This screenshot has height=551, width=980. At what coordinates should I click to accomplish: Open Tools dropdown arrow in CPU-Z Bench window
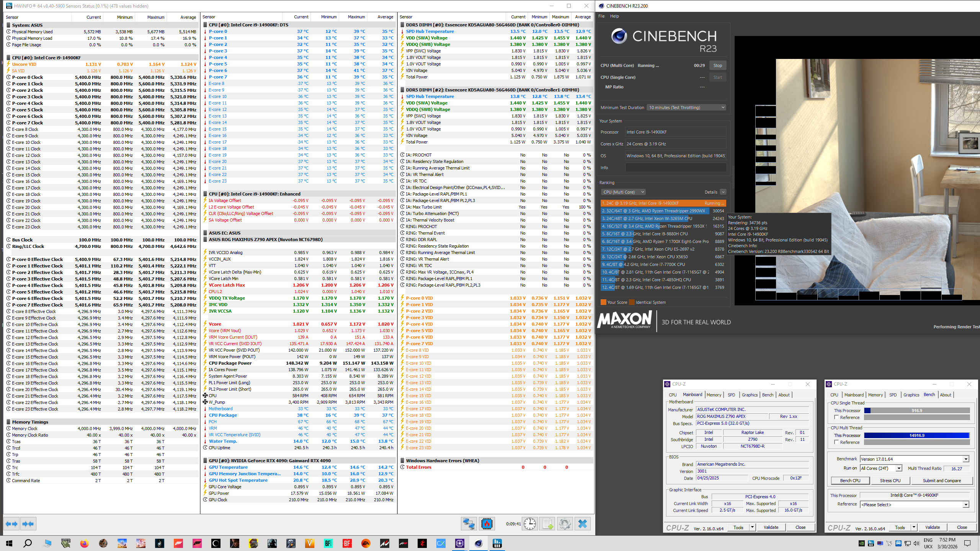point(914,527)
